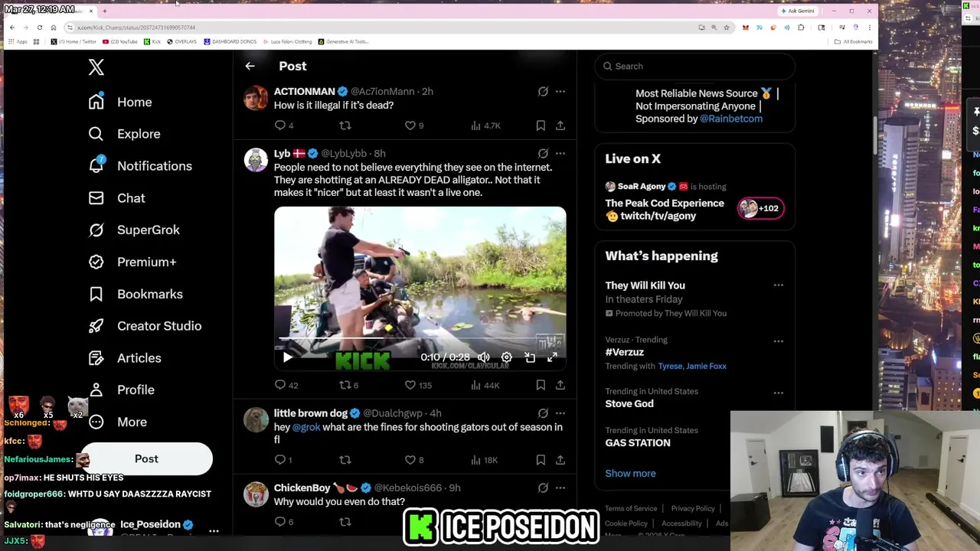Seek on the video progress bar

tap(420, 337)
